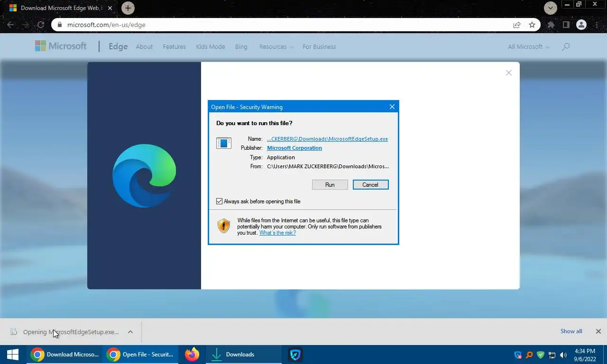Open the Kids Mode menu item
The image size is (607, 364).
[211, 47]
